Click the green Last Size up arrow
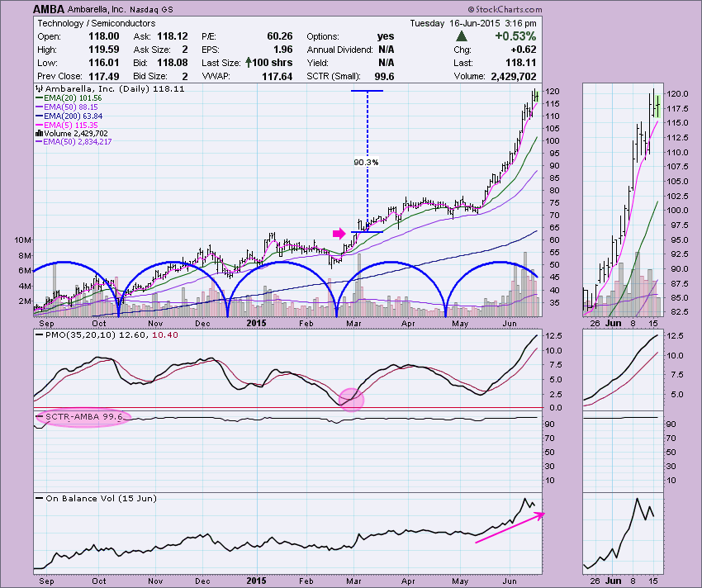The width and height of the screenshot is (702, 588). pos(249,63)
